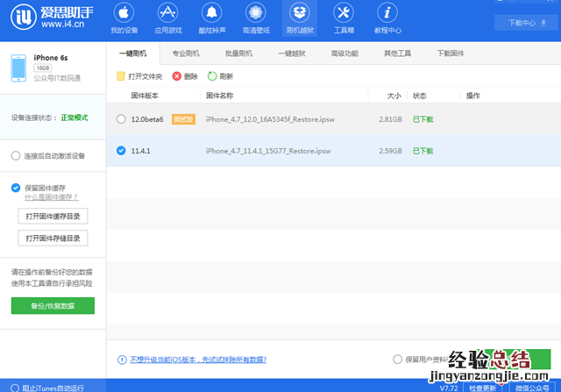Toggle 保留用户资料 option
The image size is (561, 392).
(x=397, y=359)
